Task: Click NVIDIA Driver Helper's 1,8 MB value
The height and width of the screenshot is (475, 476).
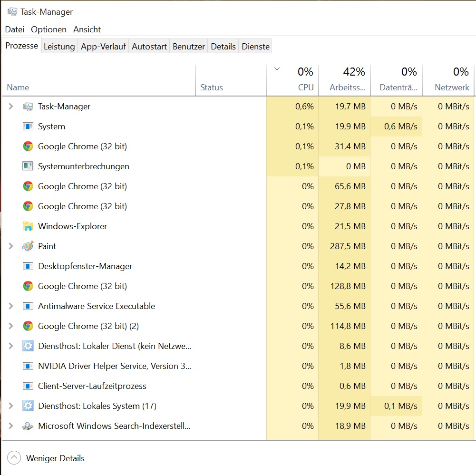Action: [x=352, y=366]
